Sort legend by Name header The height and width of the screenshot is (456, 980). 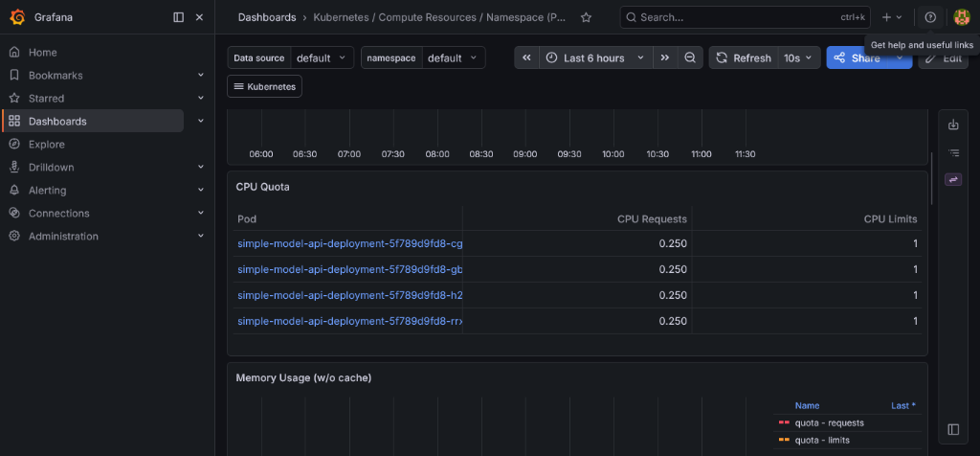pos(807,405)
